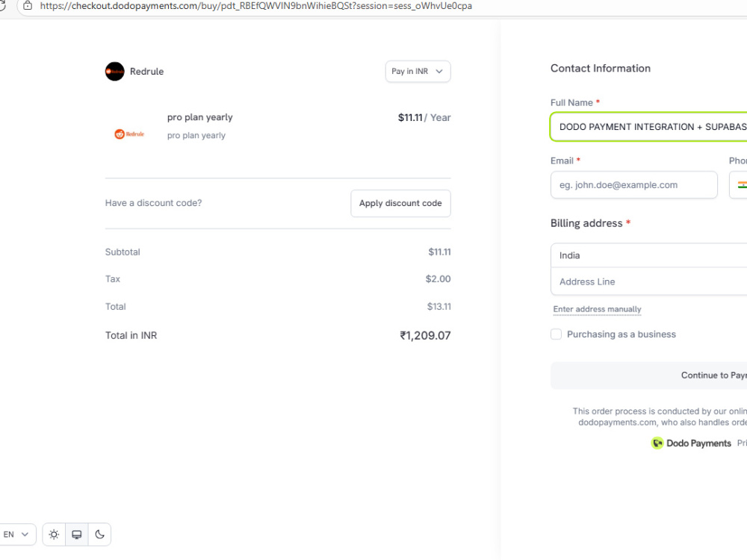747x560 pixels.
Task: Click the checkout URL in address bar
Action: coord(255,6)
